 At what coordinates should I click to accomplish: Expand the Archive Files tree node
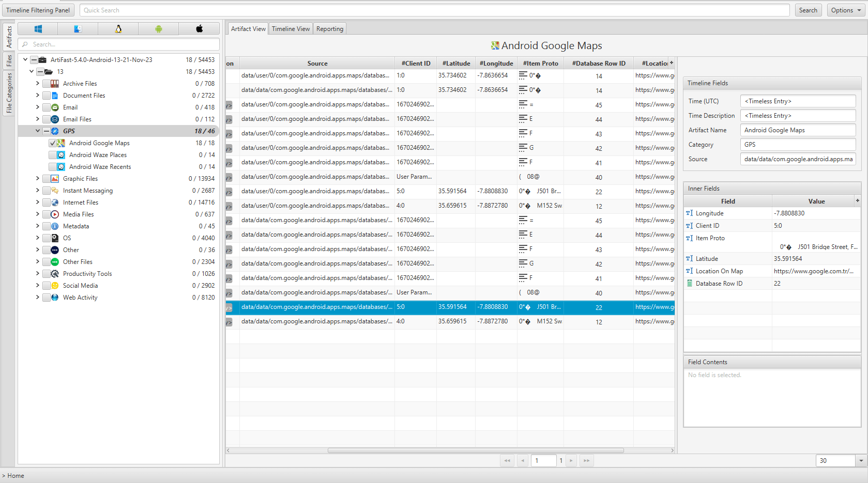pyautogui.click(x=38, y=84)
